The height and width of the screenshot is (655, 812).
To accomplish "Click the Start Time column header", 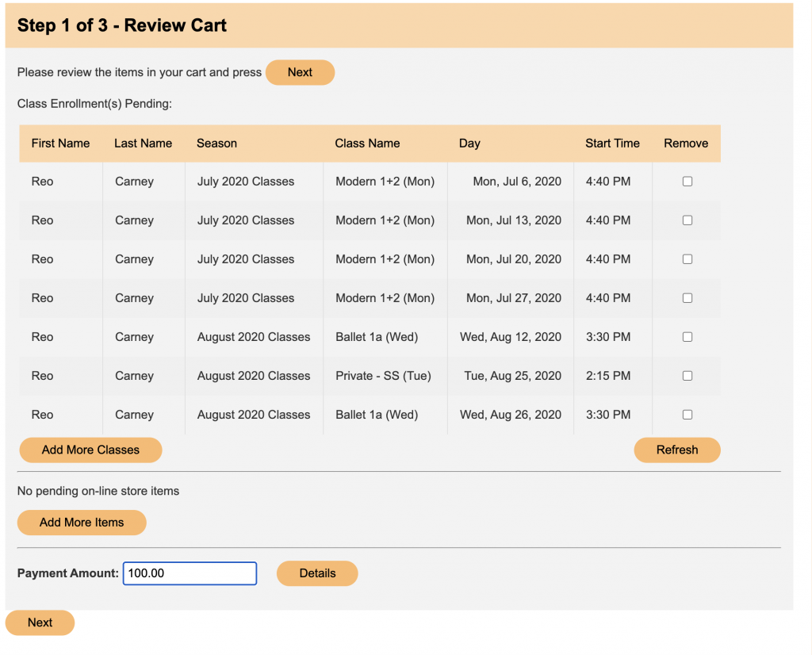I will 612,144.
